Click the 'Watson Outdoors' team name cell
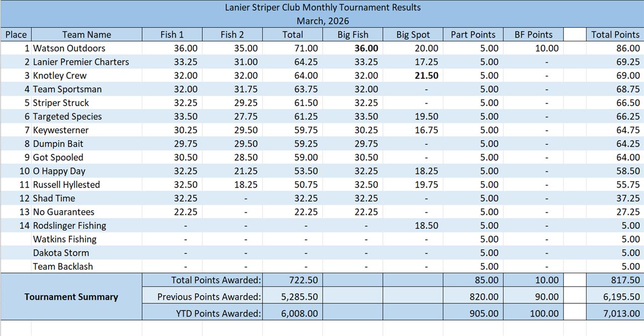 click(69, 48)
